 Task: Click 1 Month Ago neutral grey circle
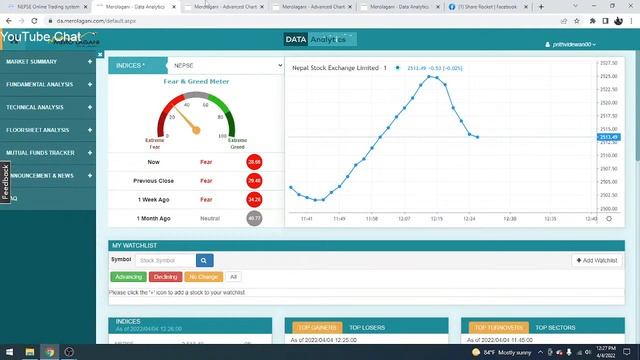click(x=254, y=218)
